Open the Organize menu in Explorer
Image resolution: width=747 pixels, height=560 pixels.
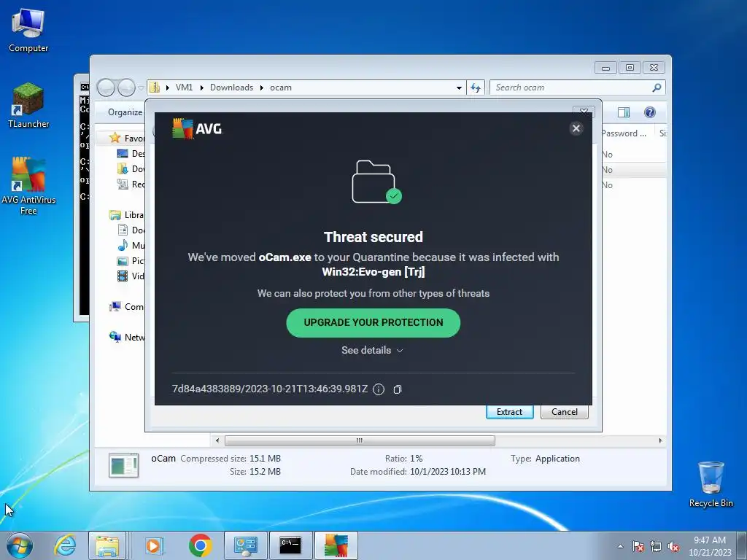125,112
